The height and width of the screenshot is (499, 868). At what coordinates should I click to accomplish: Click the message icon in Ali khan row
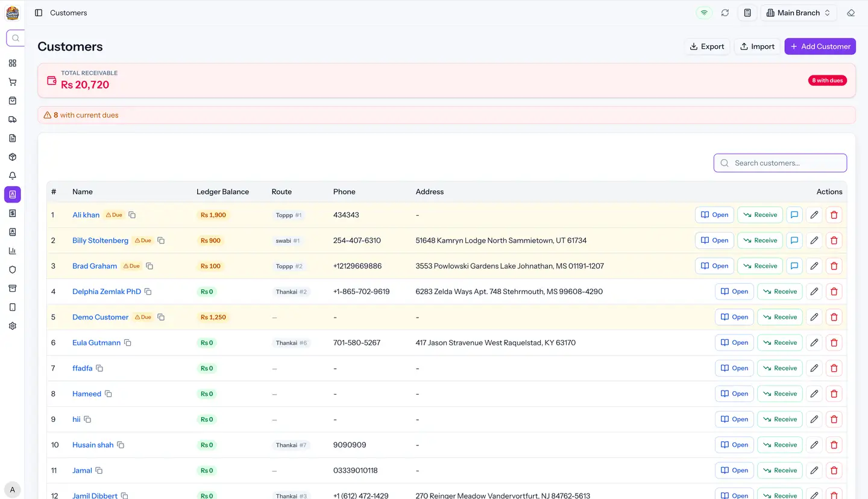[x=794, y=215]
